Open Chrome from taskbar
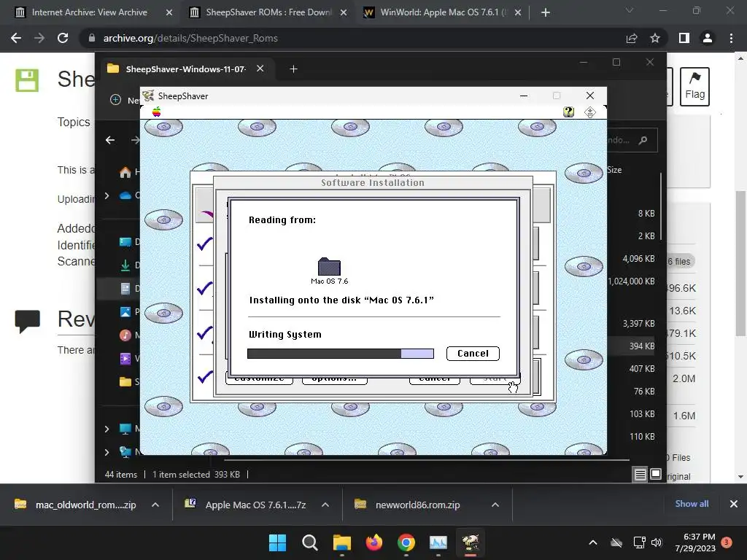Viewport: 747px width, 560px height. click(x=406, y=542)
